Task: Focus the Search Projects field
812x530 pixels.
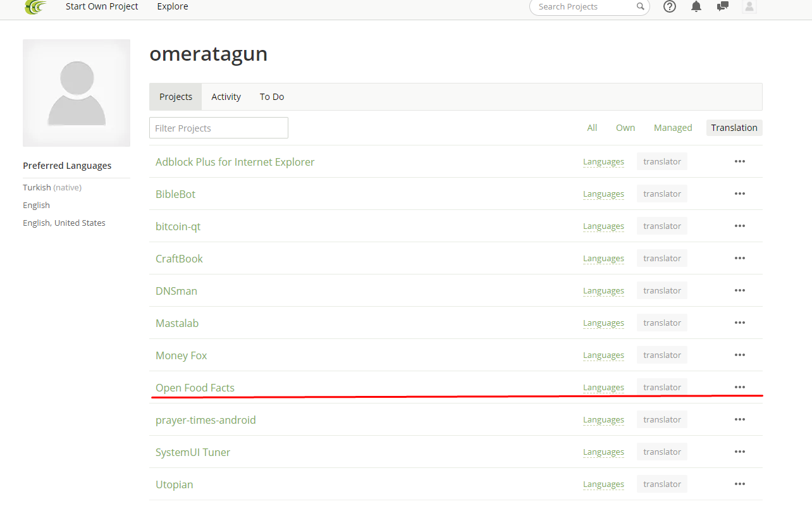Action: click(x=589, y=6)
